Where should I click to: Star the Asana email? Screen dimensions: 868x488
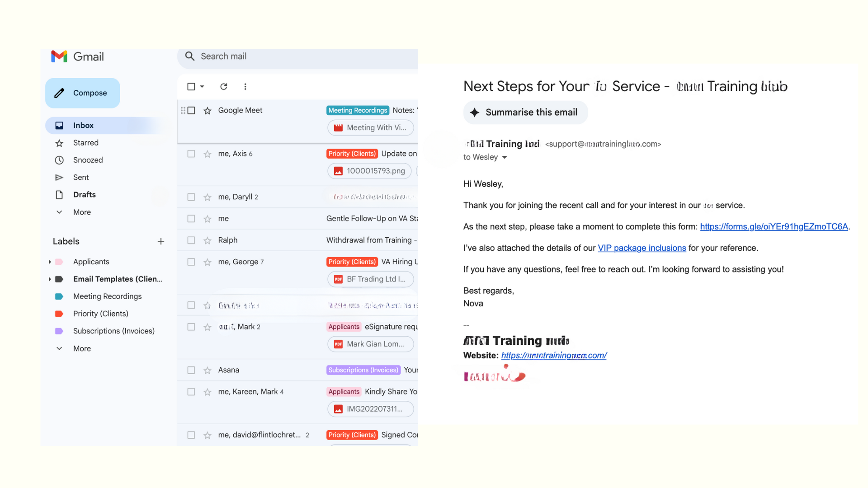(208, 371)
